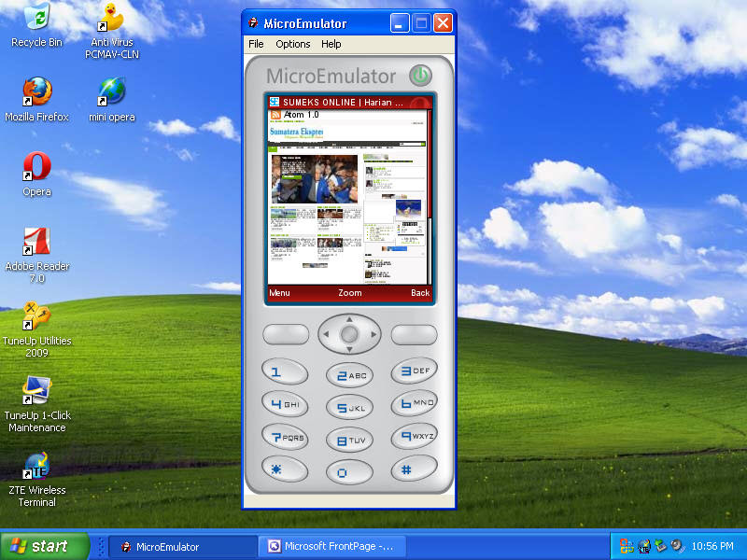Screen dimensions: 747x560
Task: Click the speaker volume tray icon
Action: tap(676, 546)
